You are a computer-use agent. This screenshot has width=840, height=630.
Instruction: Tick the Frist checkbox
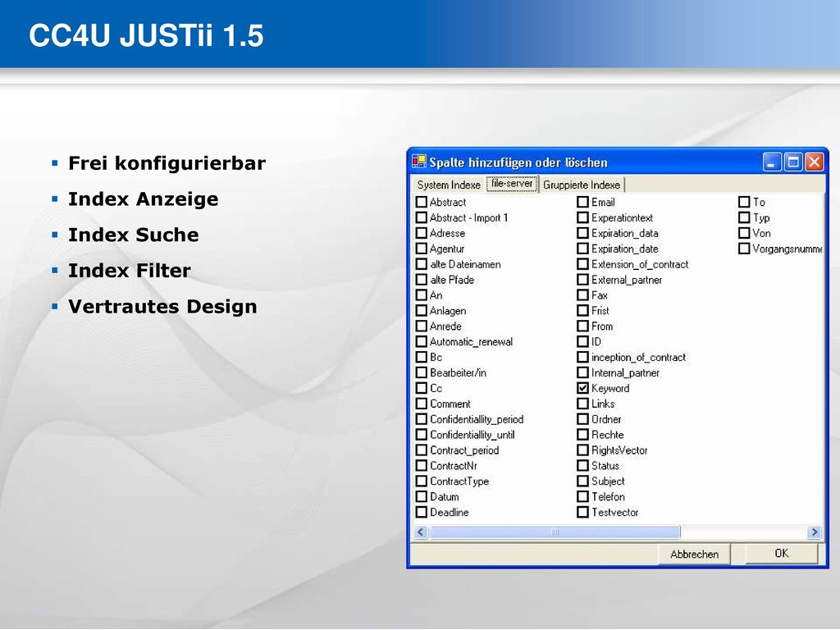click(x=583, y=311)
